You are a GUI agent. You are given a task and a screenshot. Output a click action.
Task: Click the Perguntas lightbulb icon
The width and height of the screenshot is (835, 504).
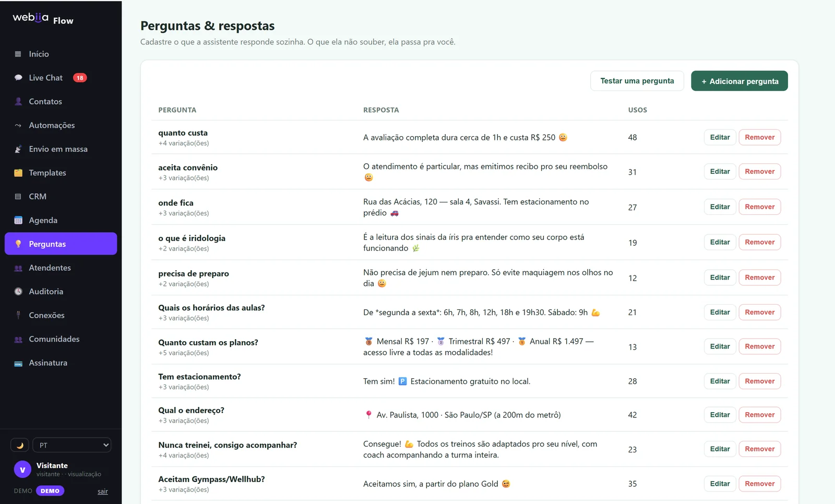(x=18, y=244)
